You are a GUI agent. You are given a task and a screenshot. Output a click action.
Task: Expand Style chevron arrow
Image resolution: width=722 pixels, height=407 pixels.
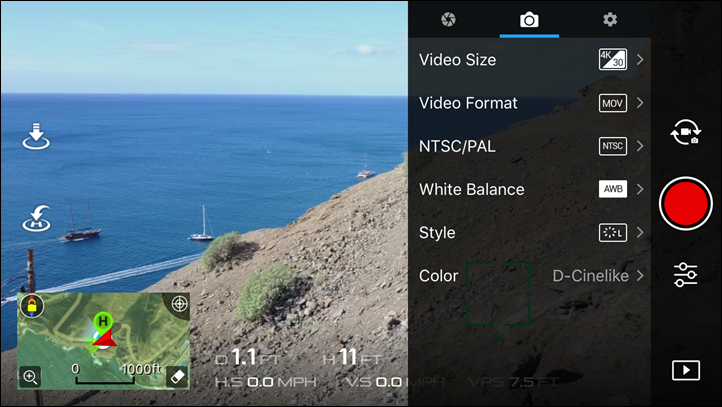[x=640, y=233]
